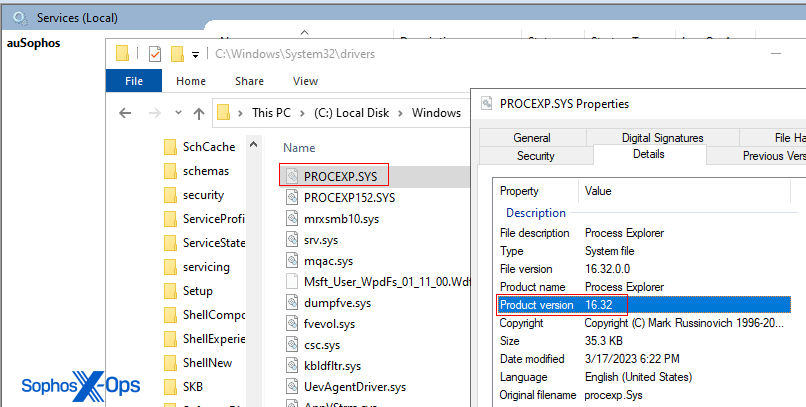The image size is (806, 407).
Task: Click the Back navigation arrow
Action: tap(125, 113)
